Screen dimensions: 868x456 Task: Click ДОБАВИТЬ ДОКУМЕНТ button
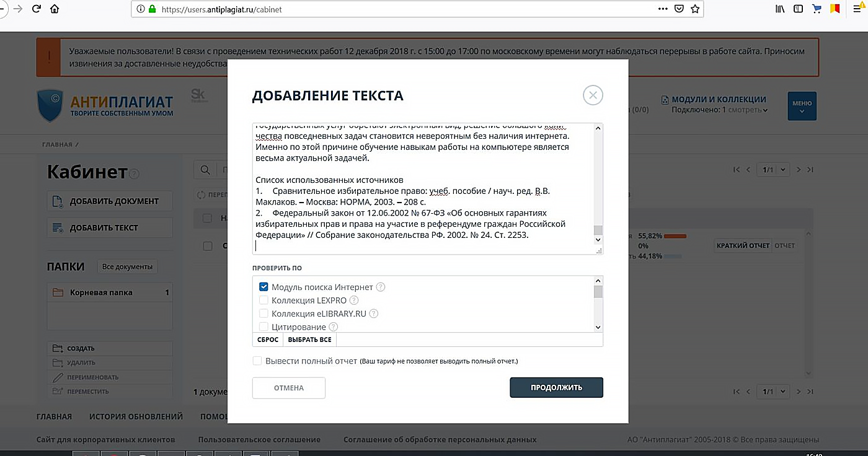tap(110, 201)
